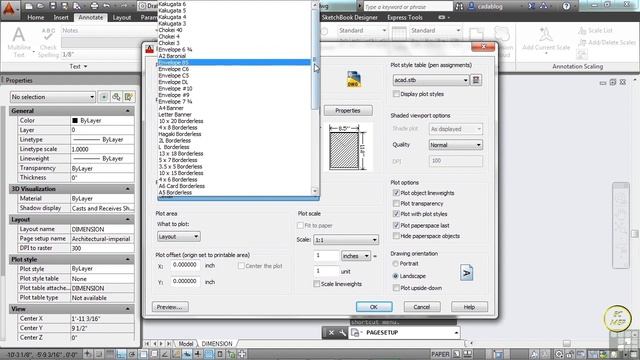This screenshot has width=640, height=360.
Task: Open the Insert ribbon tab
Action: pos(61,18)
